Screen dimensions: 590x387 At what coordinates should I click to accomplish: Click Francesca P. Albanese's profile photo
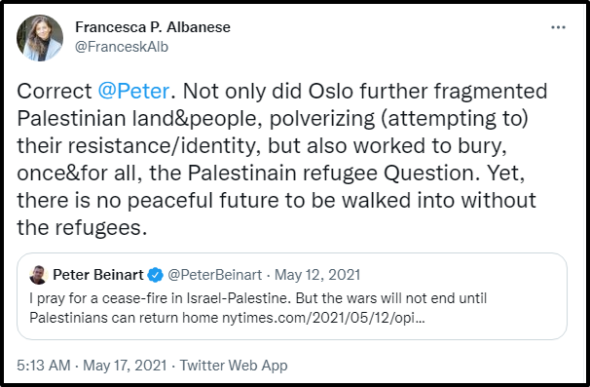click(40, 38)
